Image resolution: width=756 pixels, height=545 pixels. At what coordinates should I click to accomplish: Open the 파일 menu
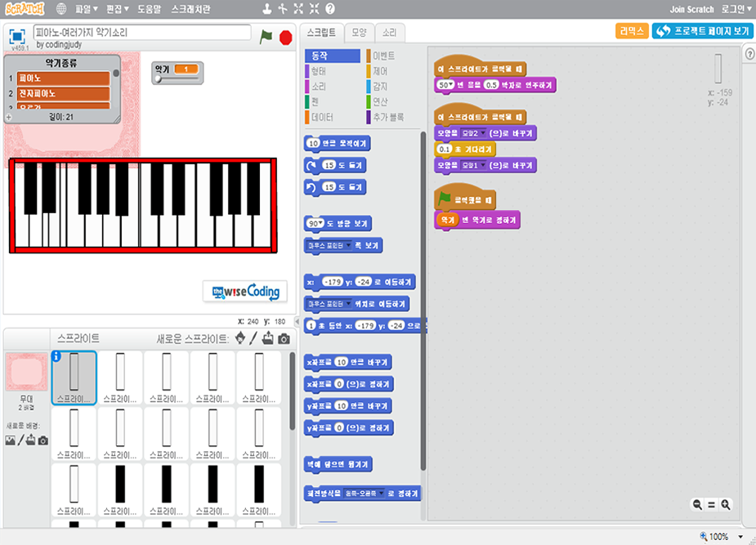86,9
